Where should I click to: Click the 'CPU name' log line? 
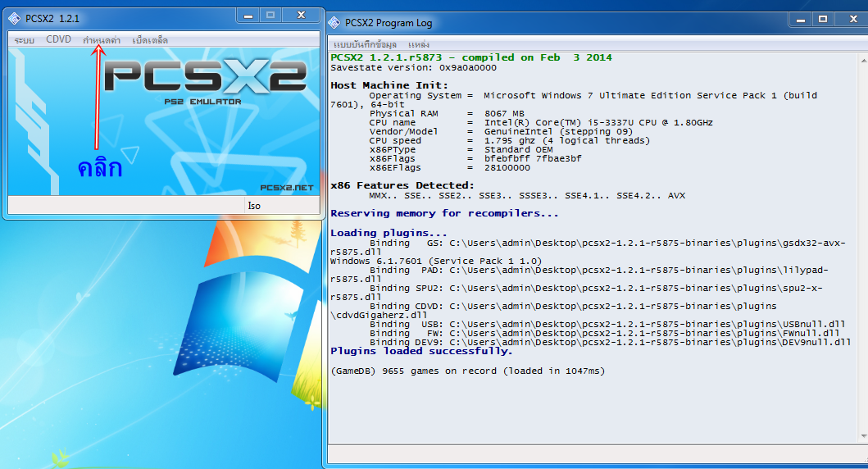click(x=542, y=122)
